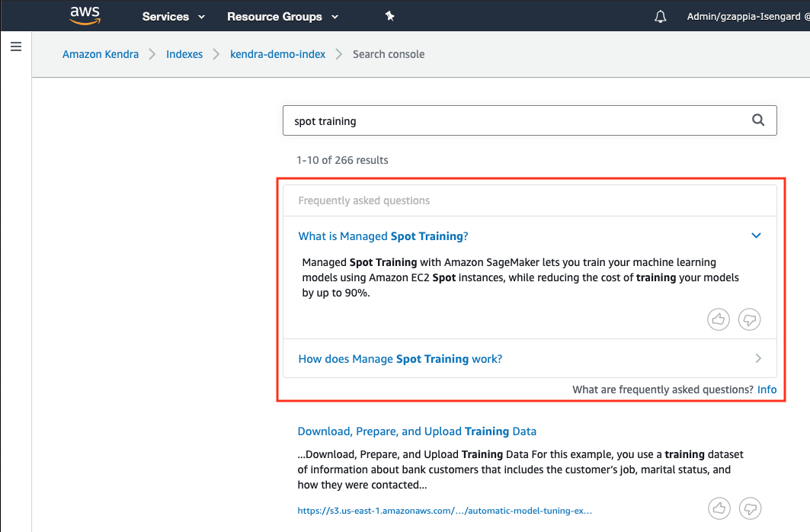Open the Admin/gzappia-Isengard account menu

click(x=748, y=17)
